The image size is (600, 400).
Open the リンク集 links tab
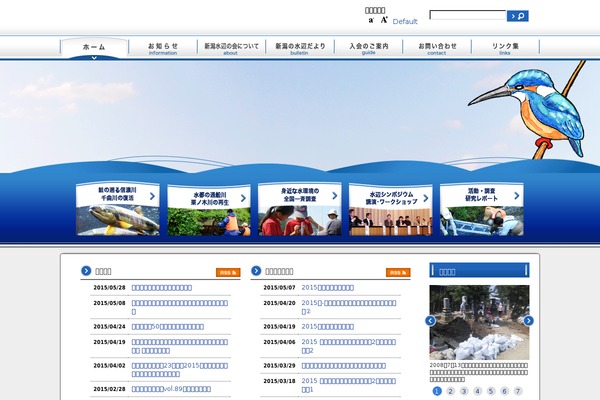505,48
